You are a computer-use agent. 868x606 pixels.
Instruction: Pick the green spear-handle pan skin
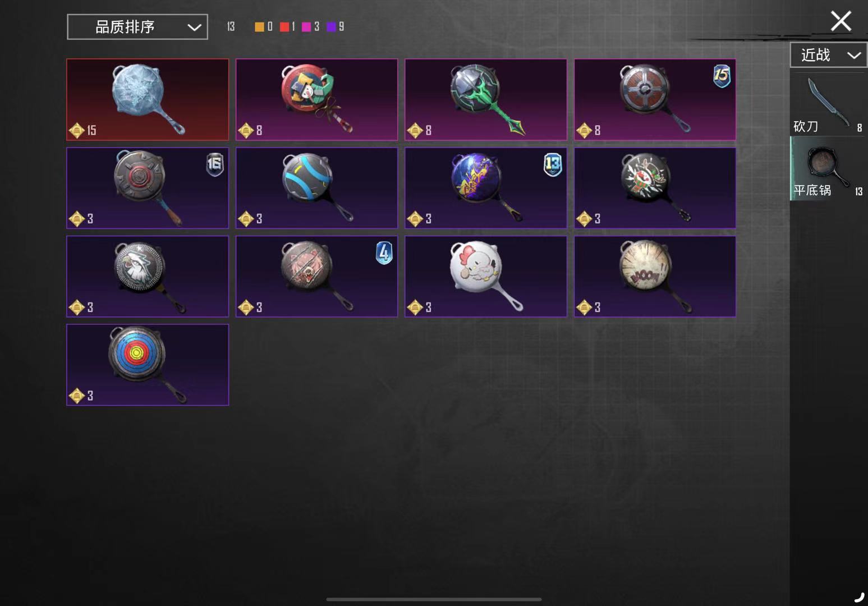485,99
